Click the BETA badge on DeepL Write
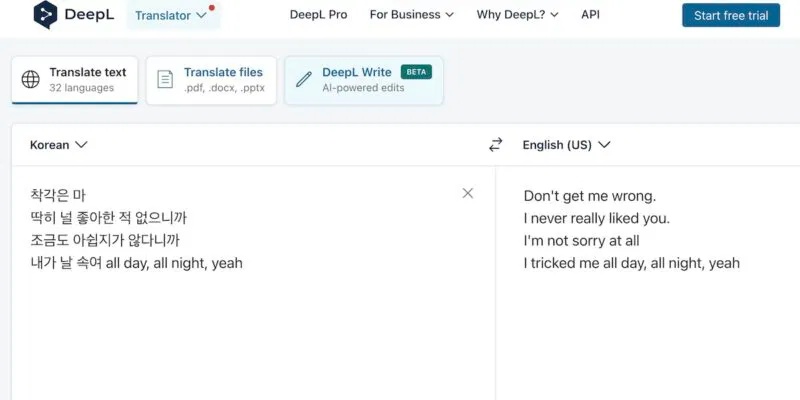Viewport: 800px width, 400px height. pyautogui.click(x=416, y=72)
